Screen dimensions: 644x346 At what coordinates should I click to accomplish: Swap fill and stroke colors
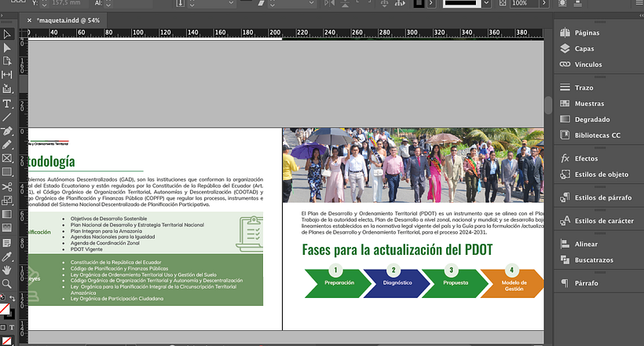click(x=13, y=297)
